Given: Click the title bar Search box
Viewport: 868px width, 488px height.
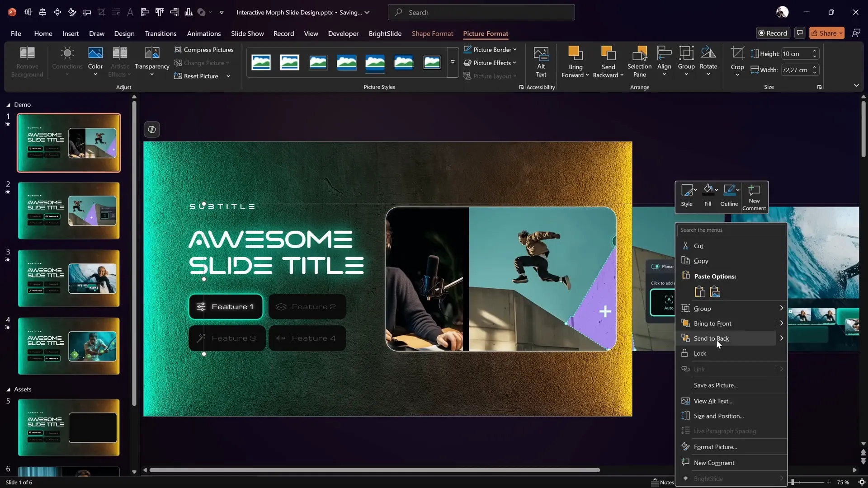Looking at the screenshot, I should click(481, 12).
